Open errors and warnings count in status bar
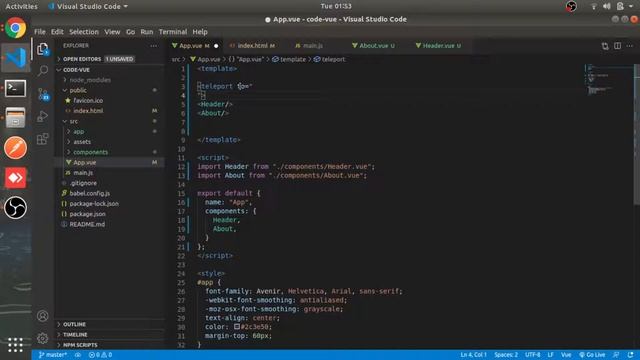The height and width of the screenshot is (360, 640). coord(100,355)
